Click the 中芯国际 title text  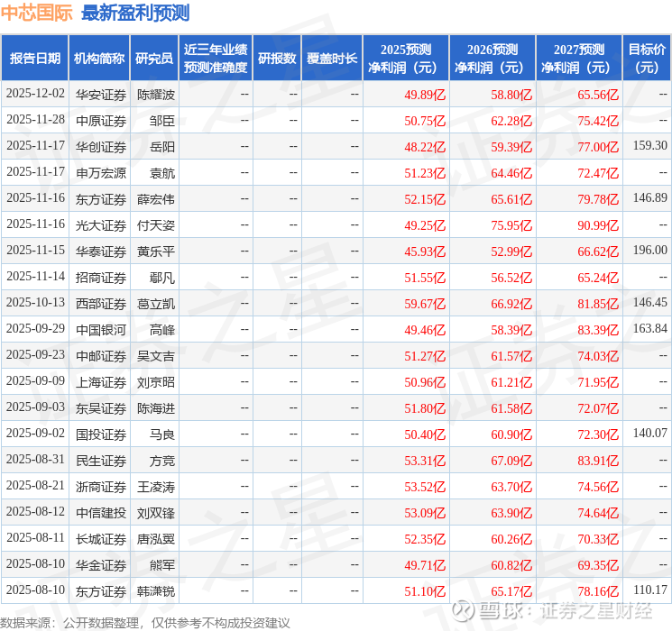[x=37, y=13]
